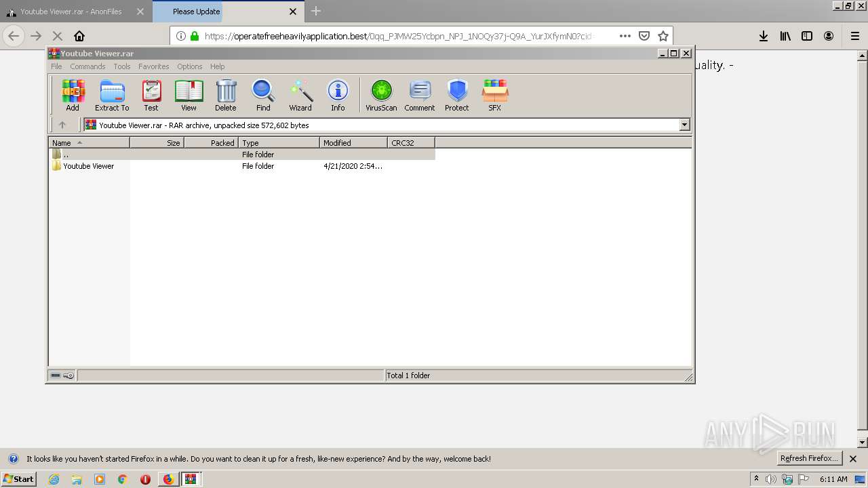This screenshot has height=488, width=868.
Task: Click the Refresh Firefox button
Action: (x=809, y=458)
